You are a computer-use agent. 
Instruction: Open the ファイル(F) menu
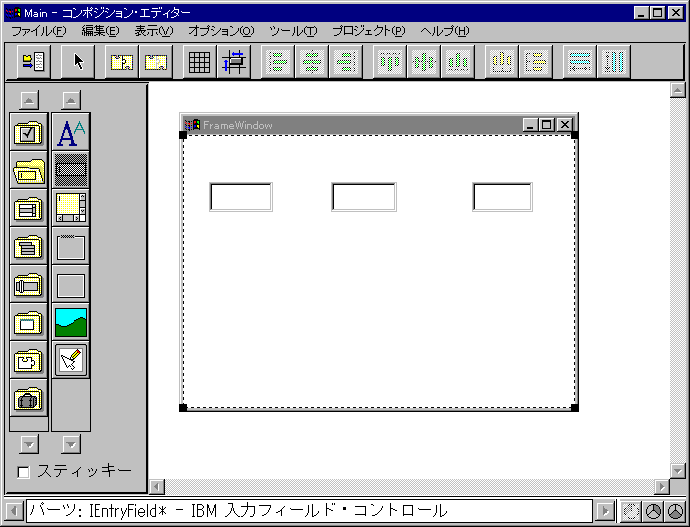coord(38,31)
